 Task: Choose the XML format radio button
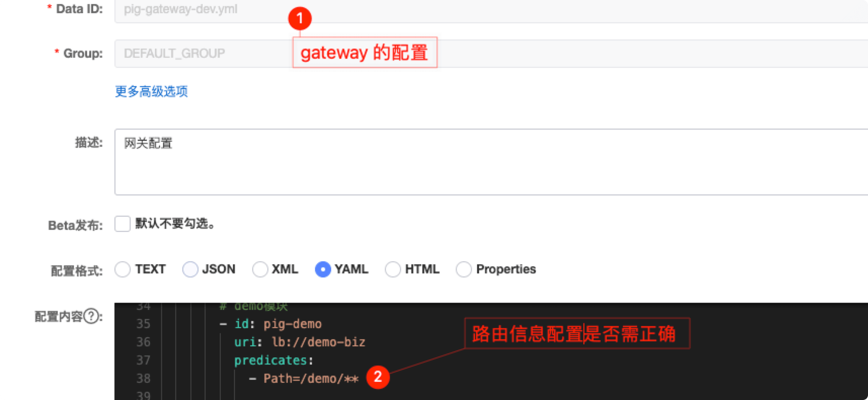pyautogui.click(x=260, y=269)
